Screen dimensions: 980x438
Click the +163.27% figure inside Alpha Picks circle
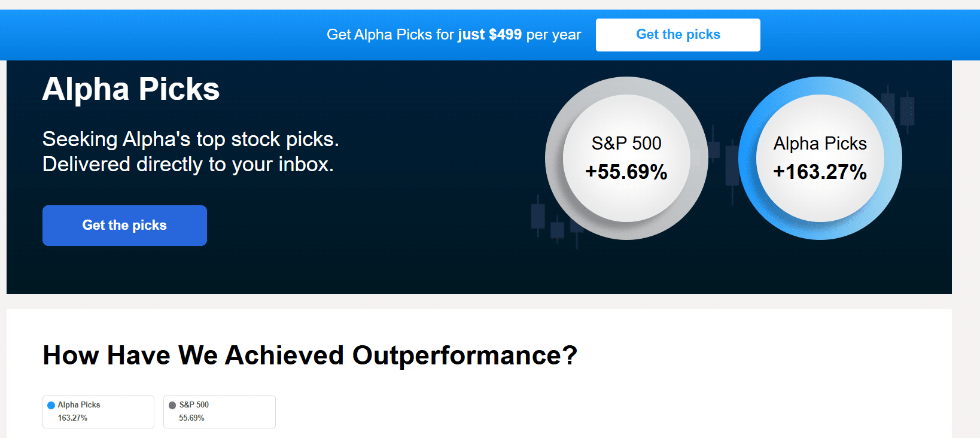(x=820, y=172)
